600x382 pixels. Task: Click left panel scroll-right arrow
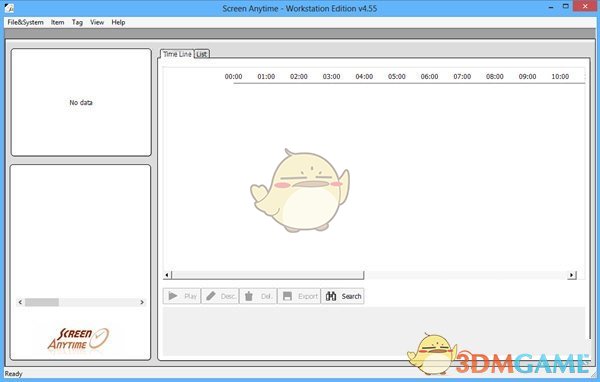click(x=142, y=302)
